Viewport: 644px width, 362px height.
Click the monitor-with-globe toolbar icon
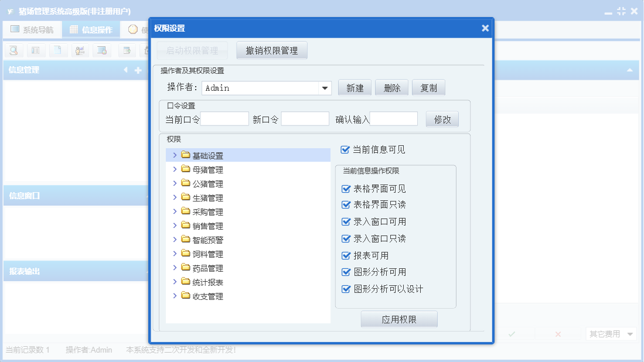click(x=103, y=50)
